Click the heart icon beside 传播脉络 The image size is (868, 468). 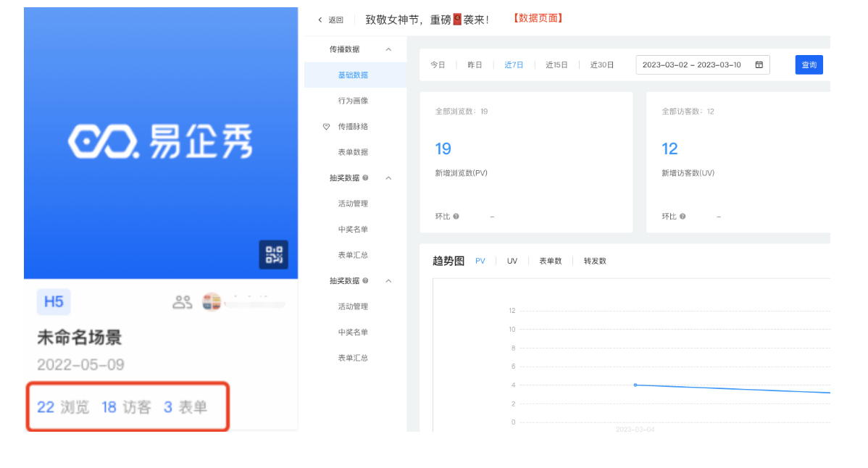(326, 127)
